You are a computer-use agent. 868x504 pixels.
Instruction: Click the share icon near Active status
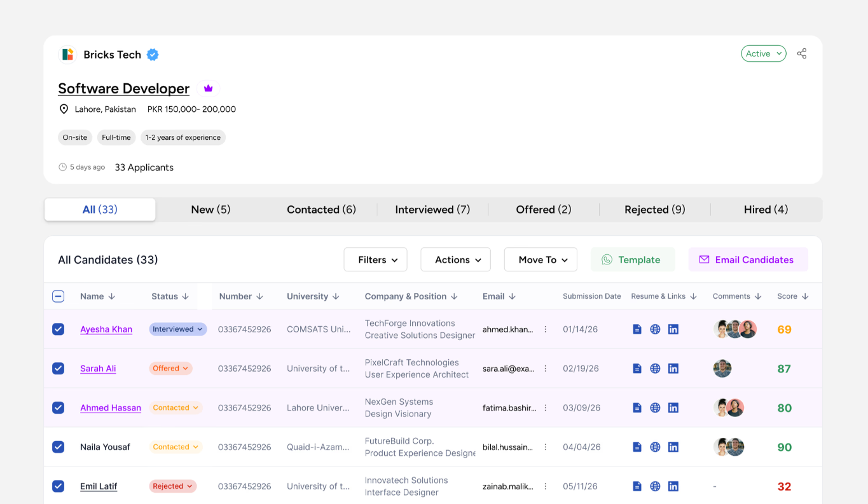point(802,53)
